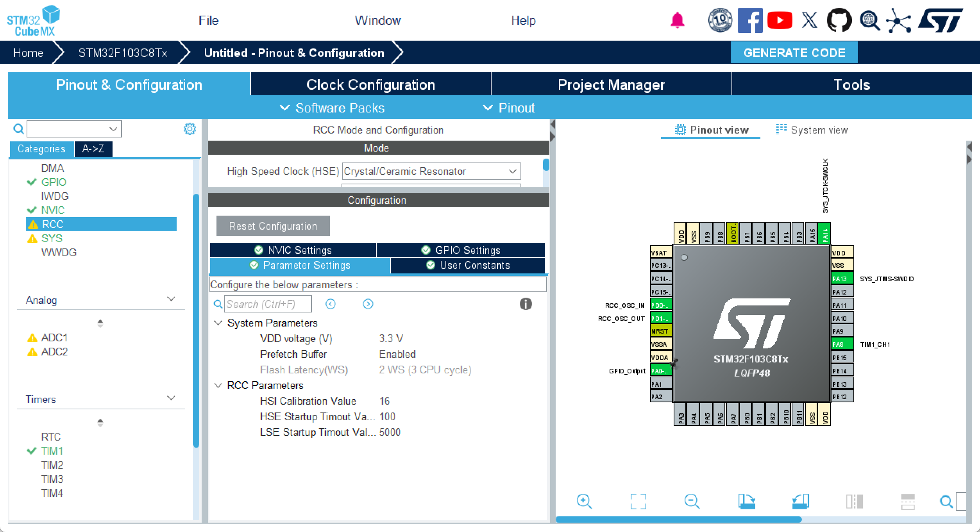Switch to System view
This screenshot has height=532, width=980.
tap(812, 130)
